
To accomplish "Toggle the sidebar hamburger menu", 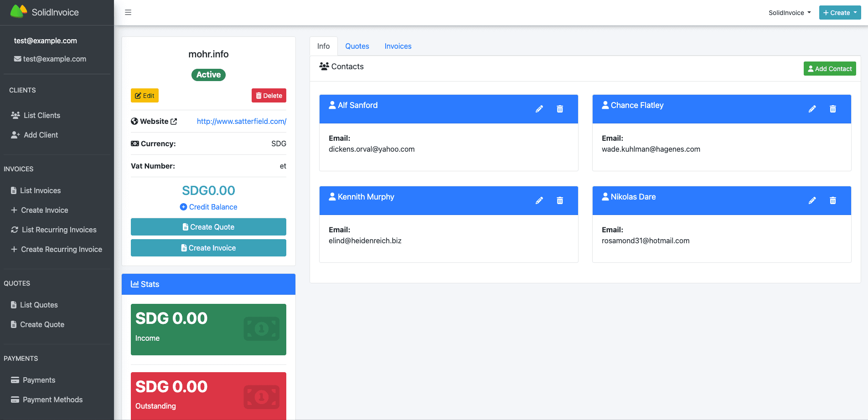I will [128, 12].
